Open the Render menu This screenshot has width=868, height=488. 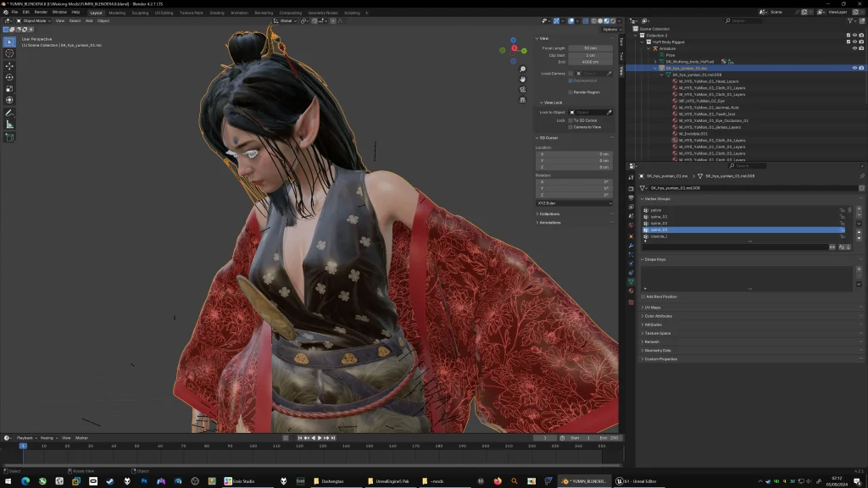pos(41,13)
